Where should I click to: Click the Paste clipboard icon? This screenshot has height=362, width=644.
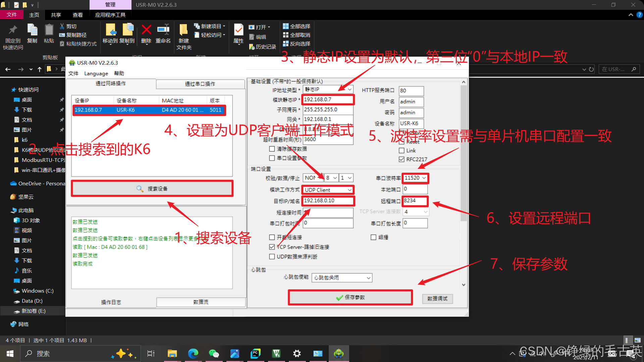pos(49,30)
